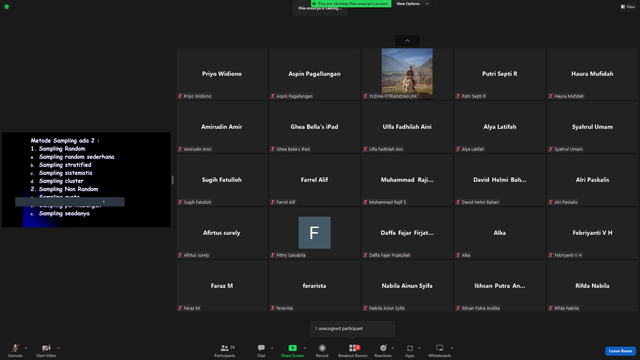
Task: Click the Record icon
Action: 322,348
